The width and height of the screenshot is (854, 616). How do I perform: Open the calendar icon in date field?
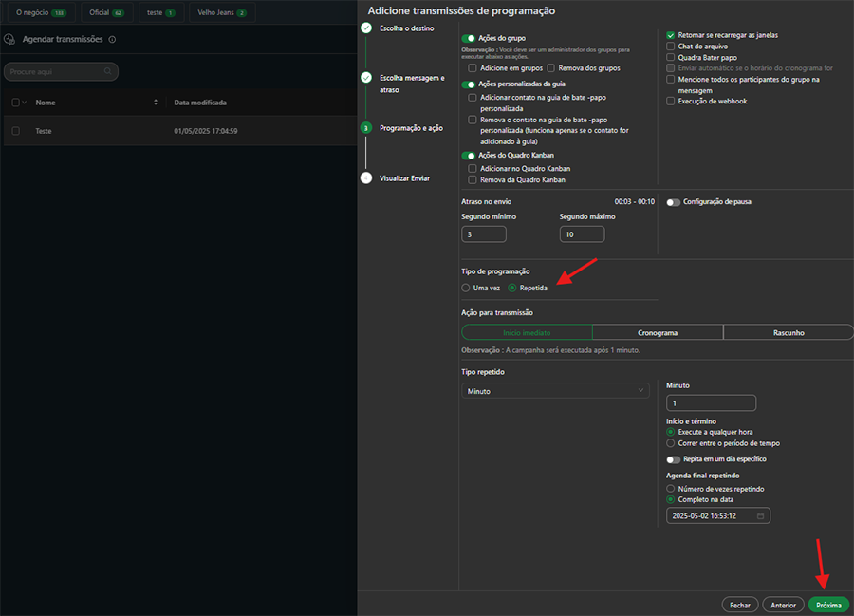pyautogui.click(x=761, y=515)
